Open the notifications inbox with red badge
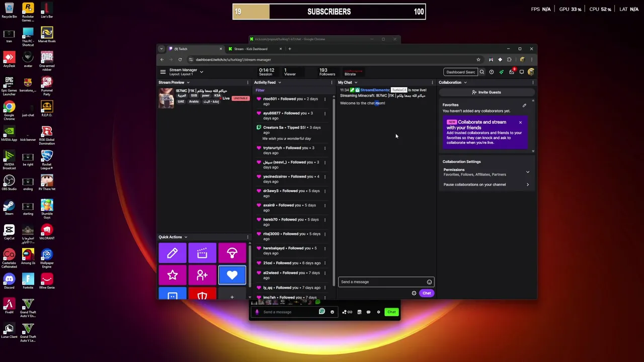 point(512,72)
